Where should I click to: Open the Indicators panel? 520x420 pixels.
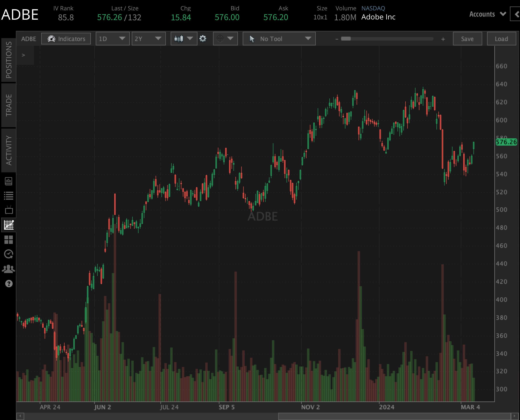66,39
